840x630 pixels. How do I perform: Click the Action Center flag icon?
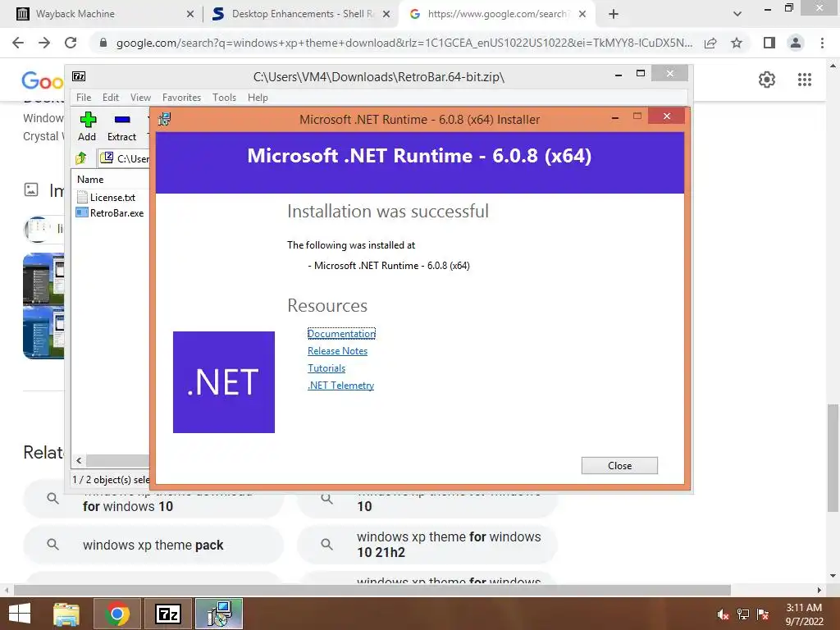coord(763,614)
